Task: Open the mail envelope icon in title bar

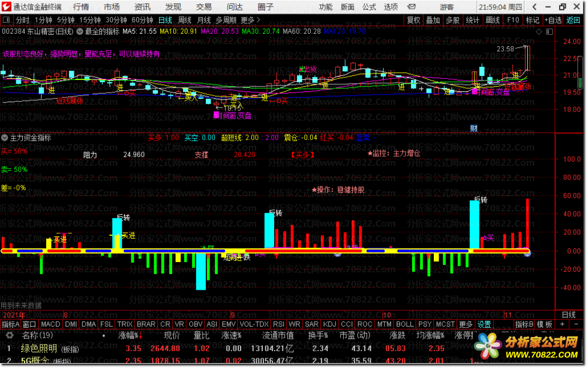Action: tap(412, 7)
